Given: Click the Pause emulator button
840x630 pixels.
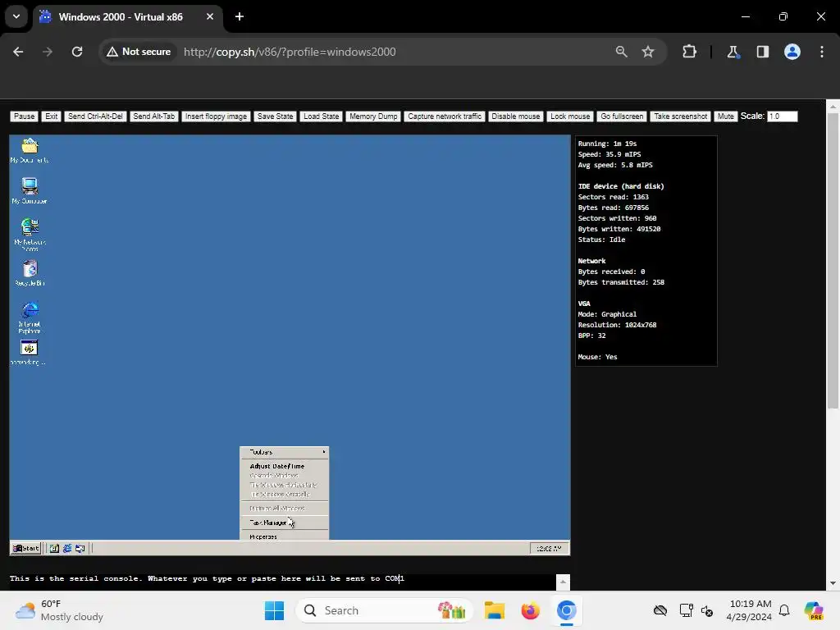Looking at the screenshot, I should (24, 116).
